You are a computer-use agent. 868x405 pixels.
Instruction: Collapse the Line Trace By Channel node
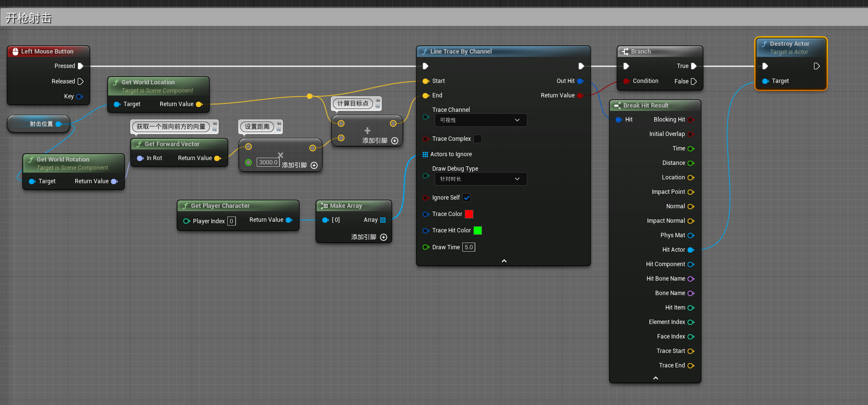click(x=504, y=261)
